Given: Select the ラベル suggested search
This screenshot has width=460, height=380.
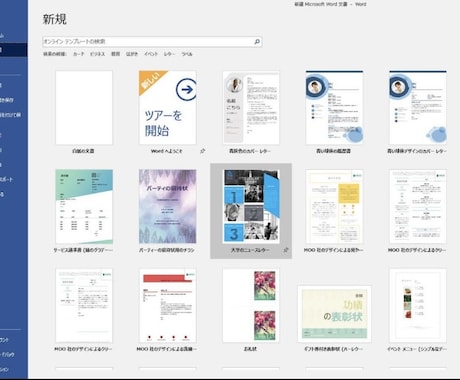Looking at the screenshot, I should [187, 54].
